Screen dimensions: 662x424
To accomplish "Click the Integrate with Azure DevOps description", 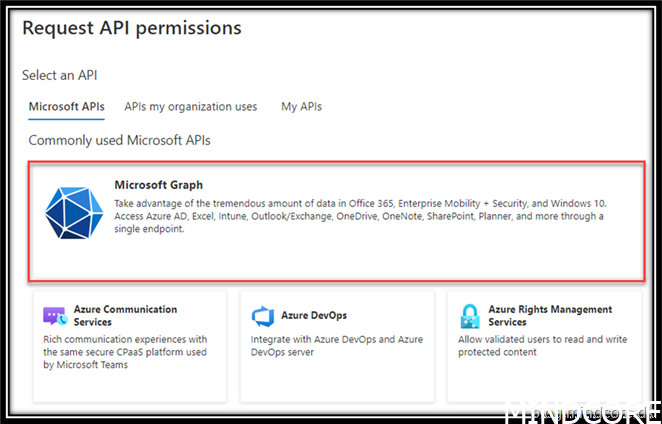I will click(334, 345).
